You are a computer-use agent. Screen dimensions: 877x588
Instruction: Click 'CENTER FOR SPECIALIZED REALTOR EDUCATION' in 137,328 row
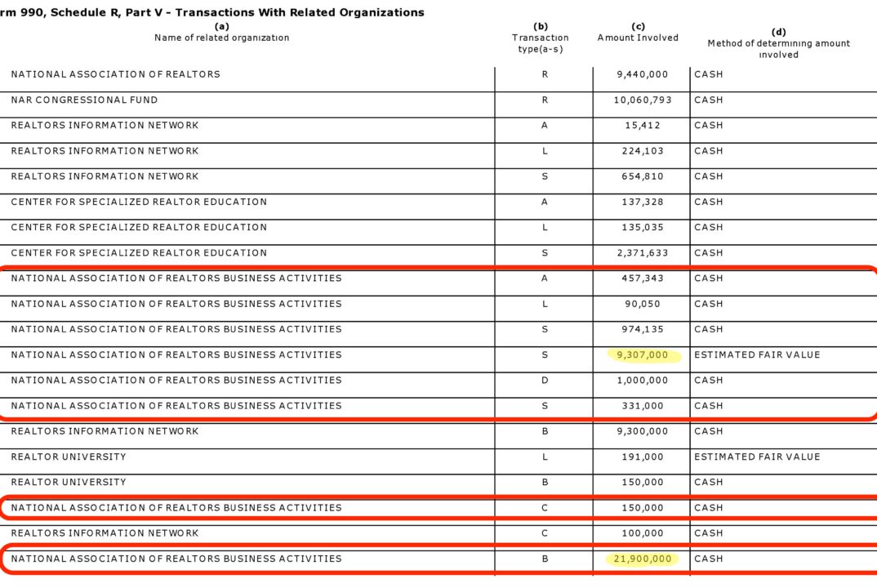[x=139, y=202]
